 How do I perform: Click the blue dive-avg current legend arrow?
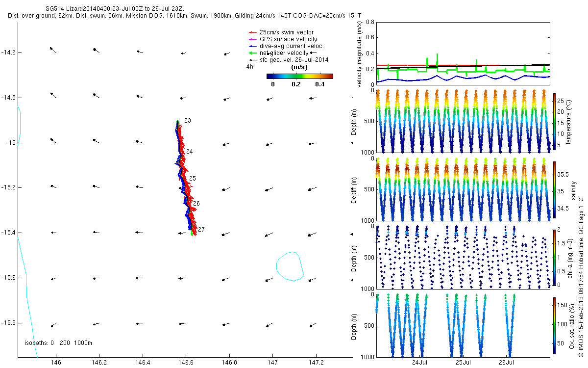(252, 46)
